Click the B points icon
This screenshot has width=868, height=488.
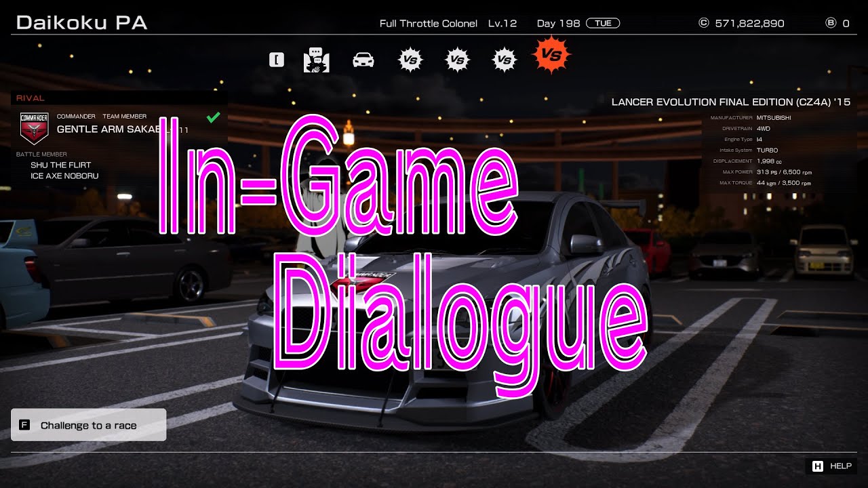click(x=831, y=23)
